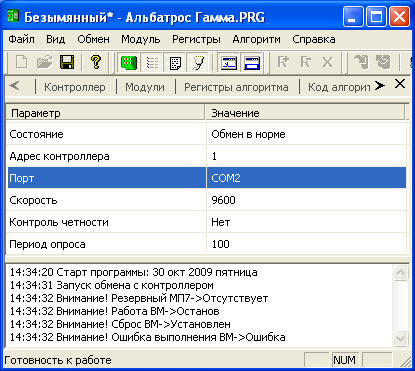Open the Вид menu
Screen dimensions: 415x371
point(55,39)
